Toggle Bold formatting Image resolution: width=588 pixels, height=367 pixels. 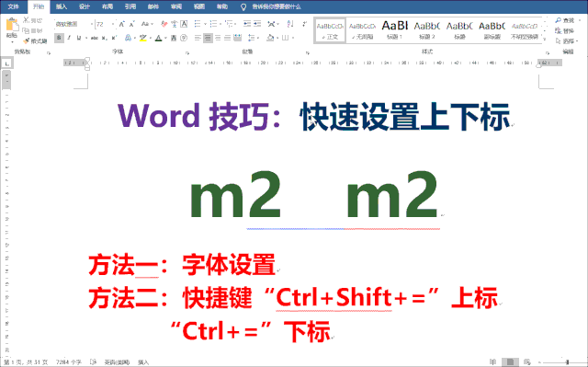click(59, 38)
